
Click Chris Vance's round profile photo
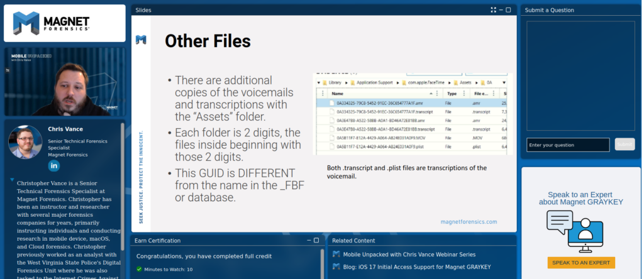tap(25, 142)
